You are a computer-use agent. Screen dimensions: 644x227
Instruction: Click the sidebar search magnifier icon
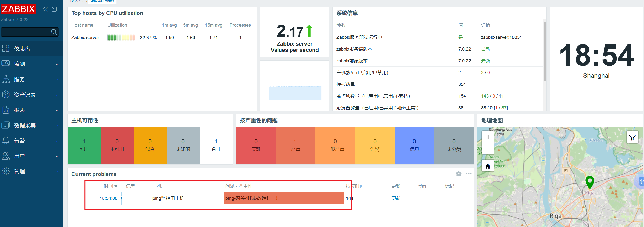pyautogui.click(x=54, y=32)
